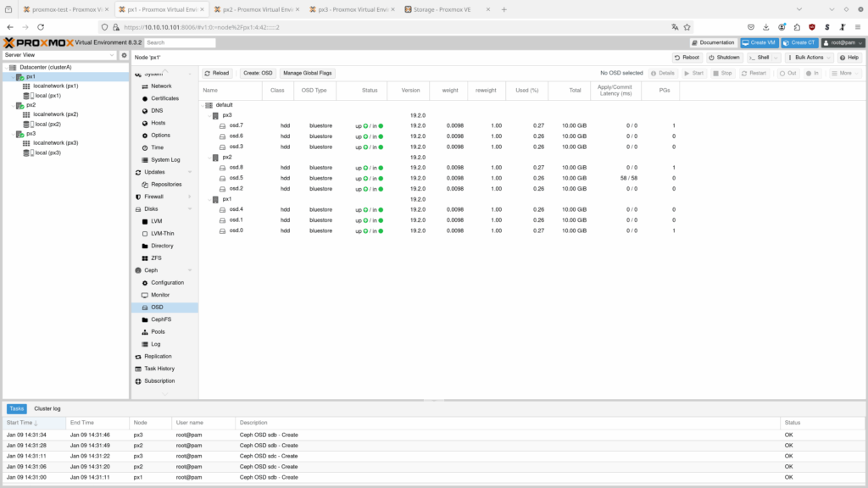868x488 pixels.
Task: Click the Create VM button
Action: coord(759,42)
